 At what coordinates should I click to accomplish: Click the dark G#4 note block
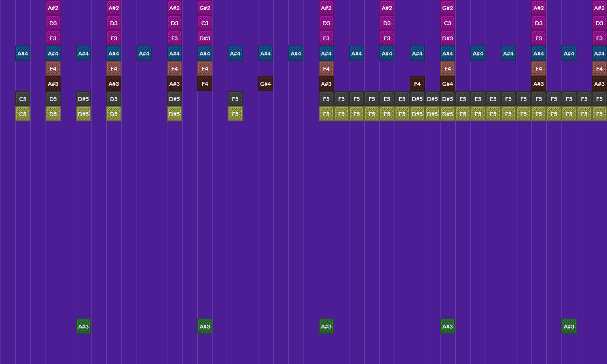click(265, 83)
